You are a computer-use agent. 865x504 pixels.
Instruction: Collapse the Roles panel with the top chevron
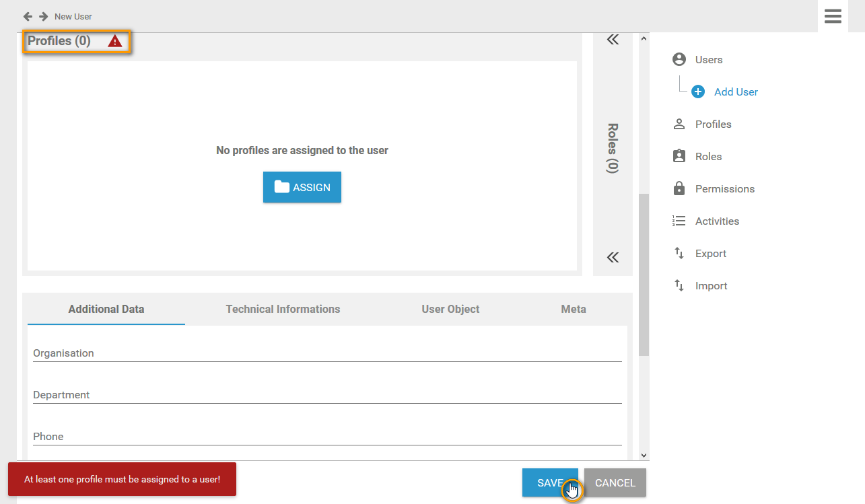[613, 39]
